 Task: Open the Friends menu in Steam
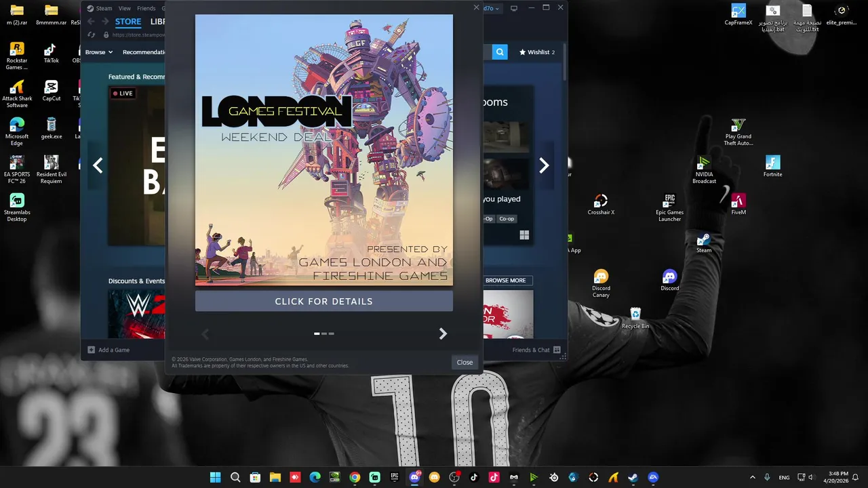tap(146, 8)
